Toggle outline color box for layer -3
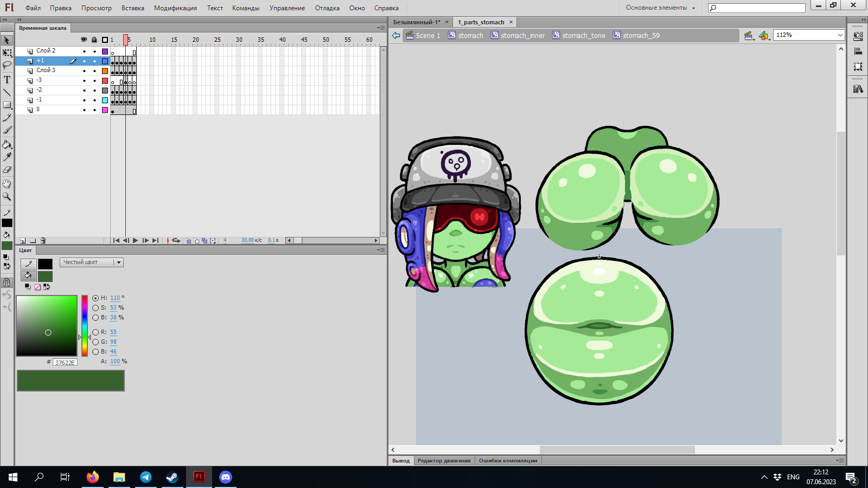Viewport: 868px width, 488px height. pyautogui.click(x=105, y=81)
